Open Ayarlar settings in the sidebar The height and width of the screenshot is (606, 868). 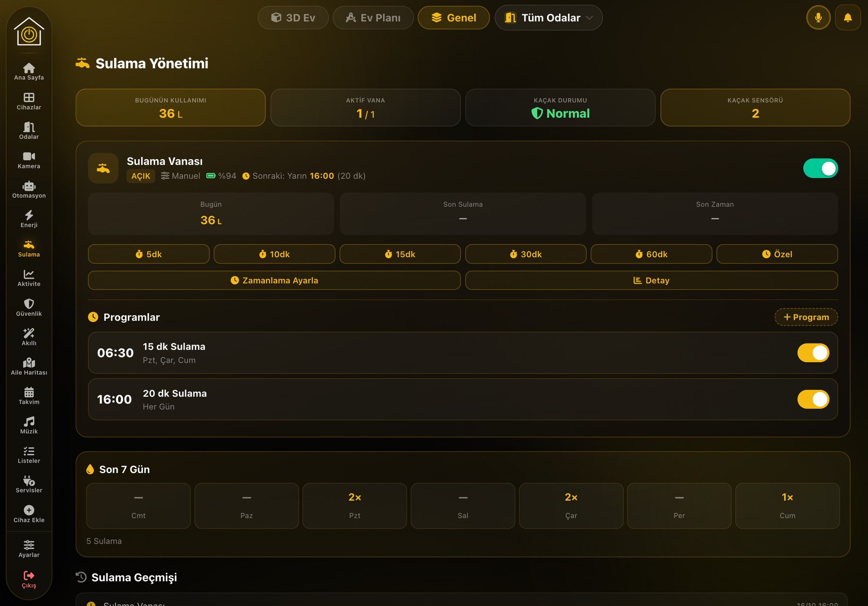click(x=29, y=549)
